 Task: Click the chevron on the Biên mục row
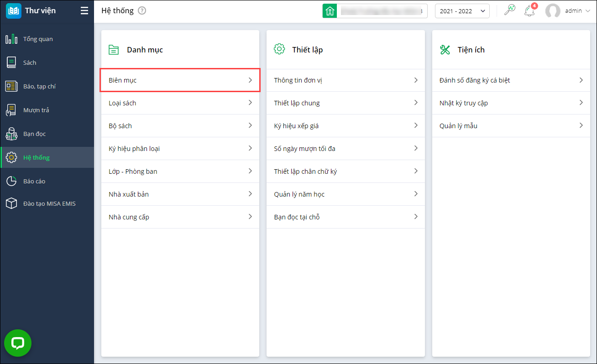coord(250,80)
